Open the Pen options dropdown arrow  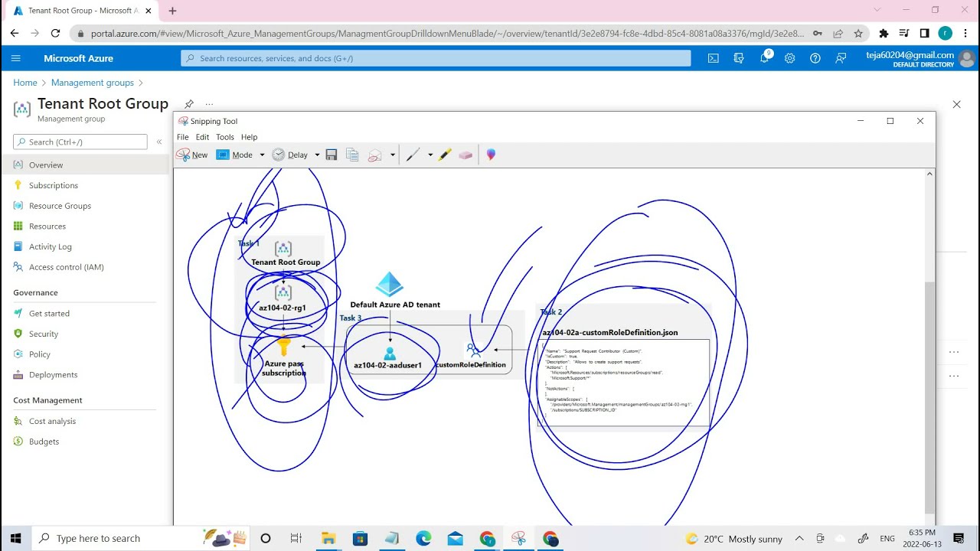(x=430, y=155)
